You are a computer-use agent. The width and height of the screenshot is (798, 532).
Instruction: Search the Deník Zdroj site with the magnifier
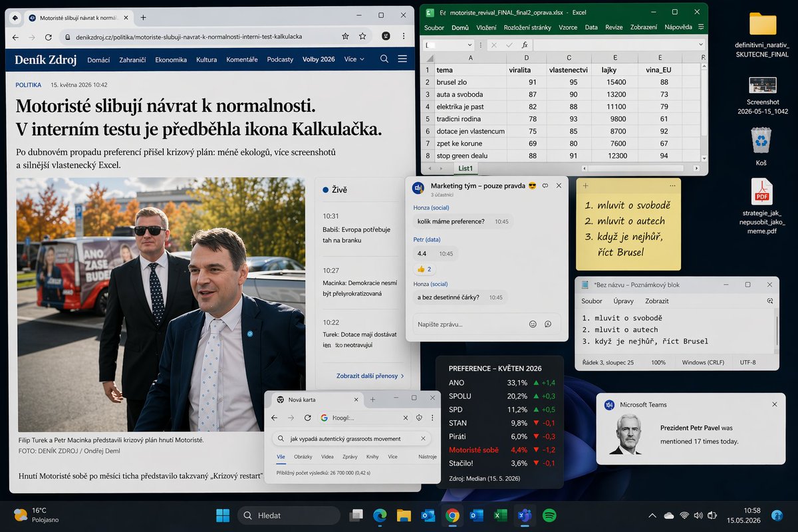pos(384,59)
